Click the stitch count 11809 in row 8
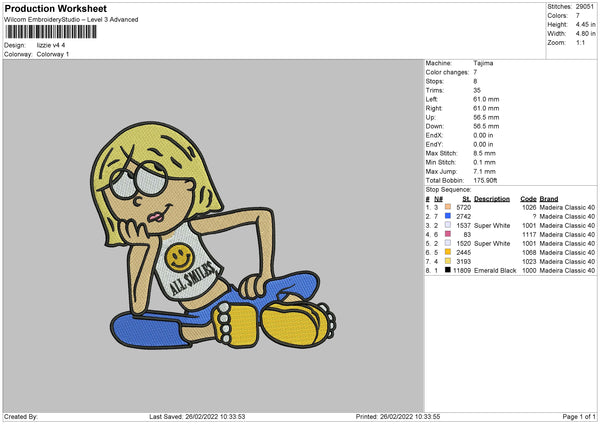 [462, 271]
